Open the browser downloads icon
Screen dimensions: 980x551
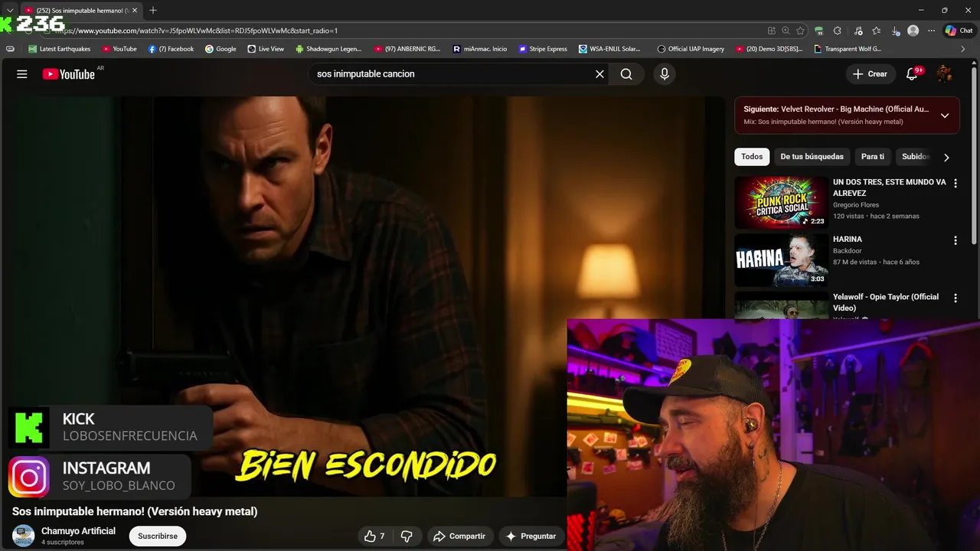click(x=896, y=31)
